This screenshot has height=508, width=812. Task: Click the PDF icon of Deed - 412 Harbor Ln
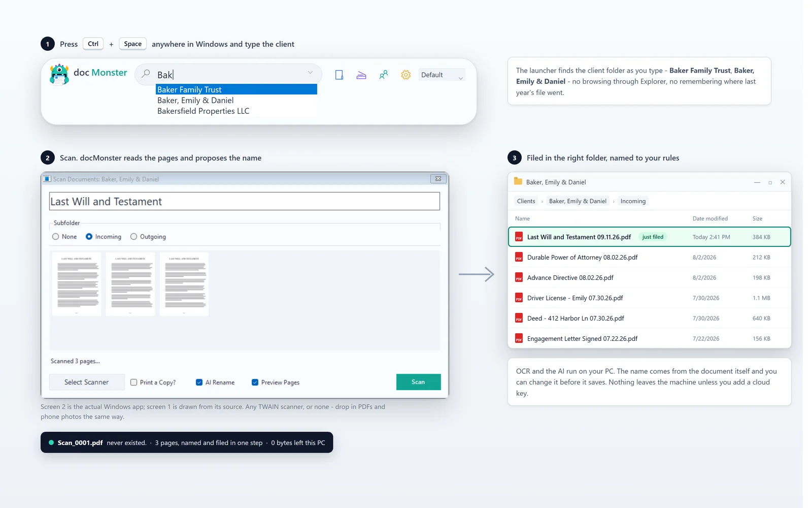pyautogui.click(x=519, y=318)
